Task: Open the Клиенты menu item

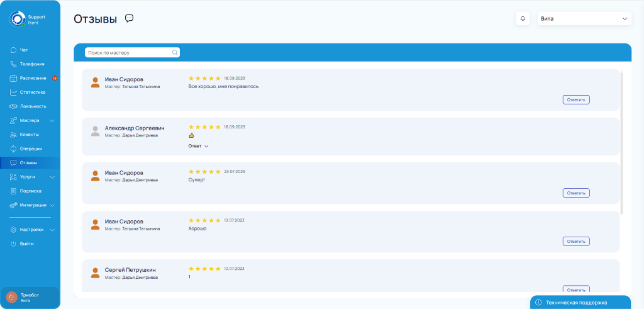Action: tap(29, 135)
